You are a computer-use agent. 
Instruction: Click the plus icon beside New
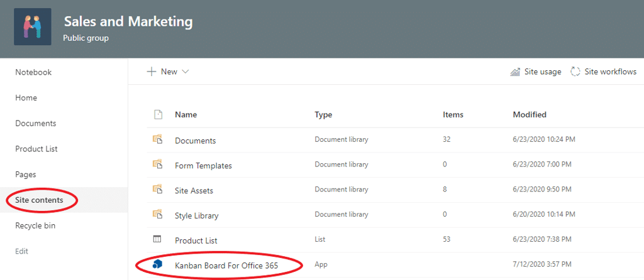click(152, 72)
